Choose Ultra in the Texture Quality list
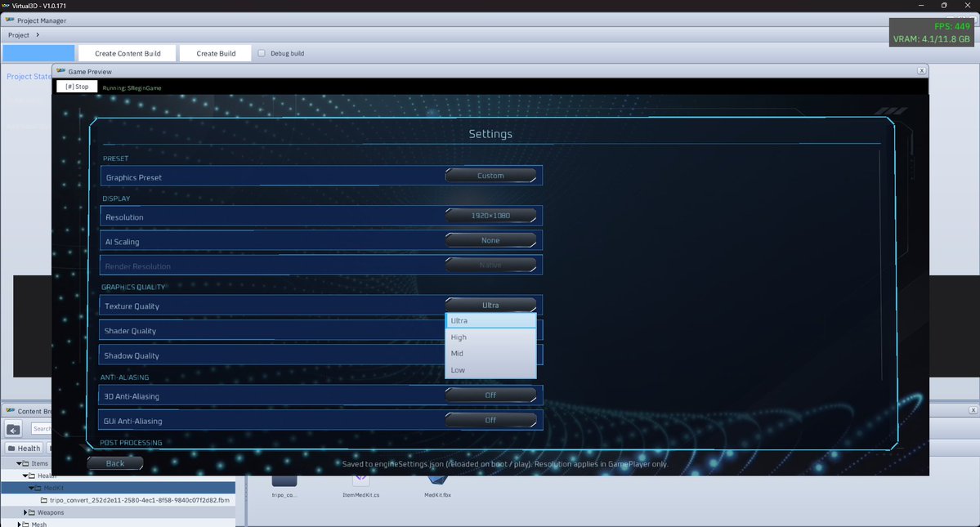980x527 pixels. tap(490, 320)
